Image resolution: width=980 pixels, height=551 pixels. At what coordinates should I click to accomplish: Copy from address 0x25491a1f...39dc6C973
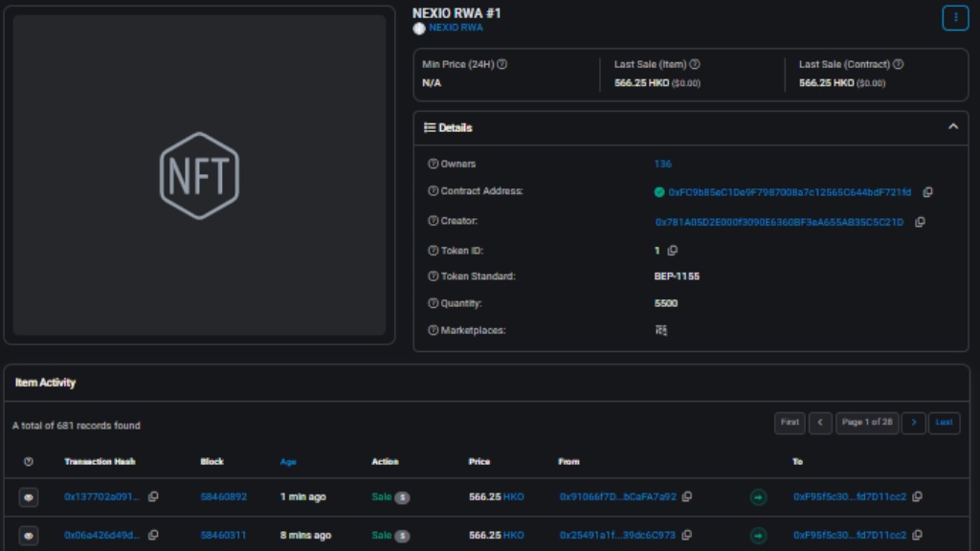tap(687, 535)
